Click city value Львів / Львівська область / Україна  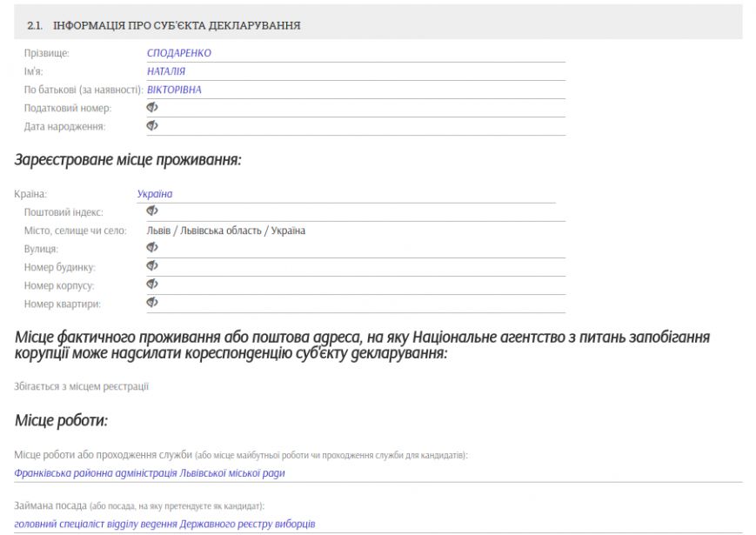coord(225,231)
